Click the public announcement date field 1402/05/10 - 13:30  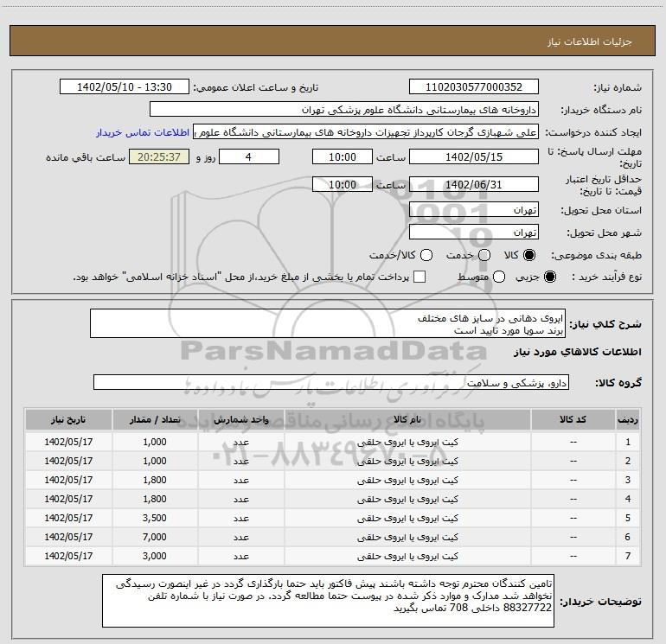tap(125, 87)
